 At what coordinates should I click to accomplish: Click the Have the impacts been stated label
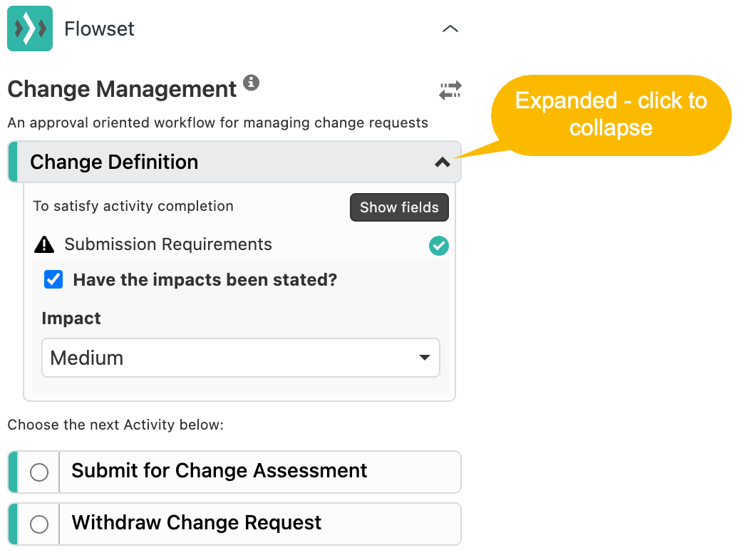point(205,280)
